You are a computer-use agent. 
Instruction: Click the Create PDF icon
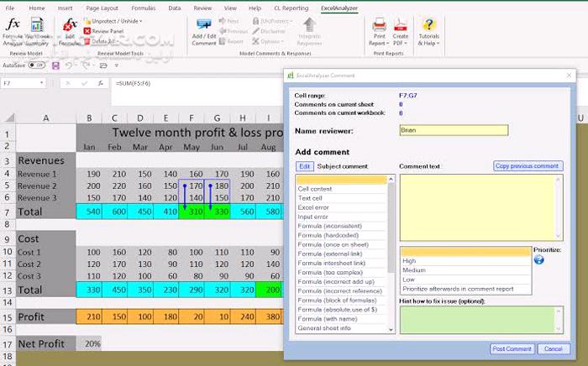pos(400,25)
